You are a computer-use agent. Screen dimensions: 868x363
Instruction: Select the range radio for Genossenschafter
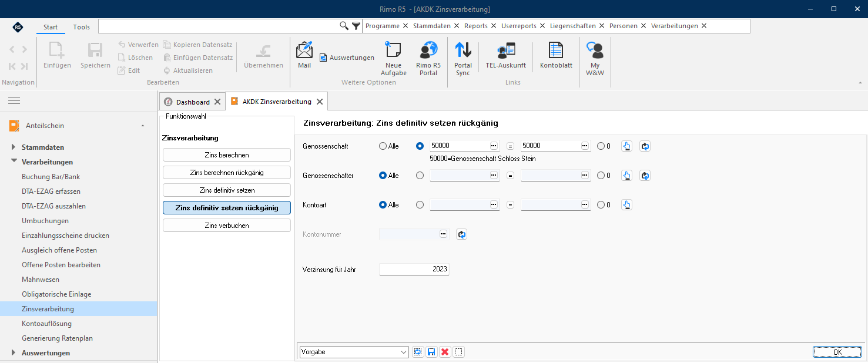pos(420,175)
